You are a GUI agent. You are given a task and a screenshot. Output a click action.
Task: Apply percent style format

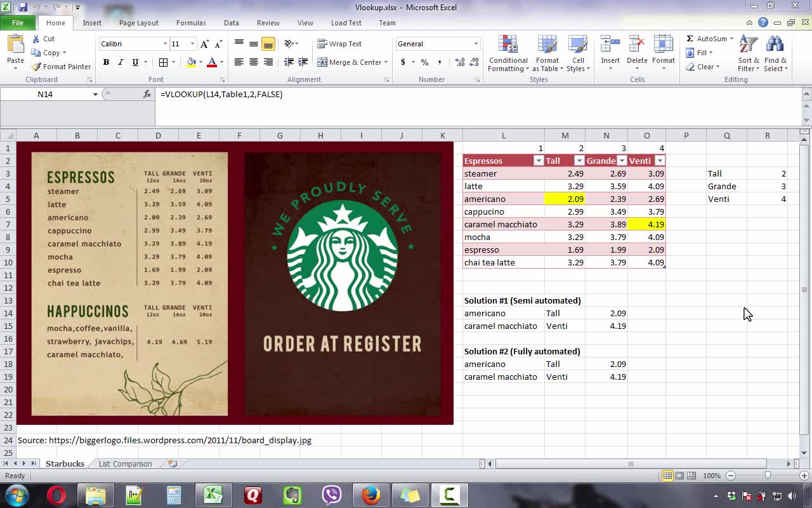tap(424, 62)
